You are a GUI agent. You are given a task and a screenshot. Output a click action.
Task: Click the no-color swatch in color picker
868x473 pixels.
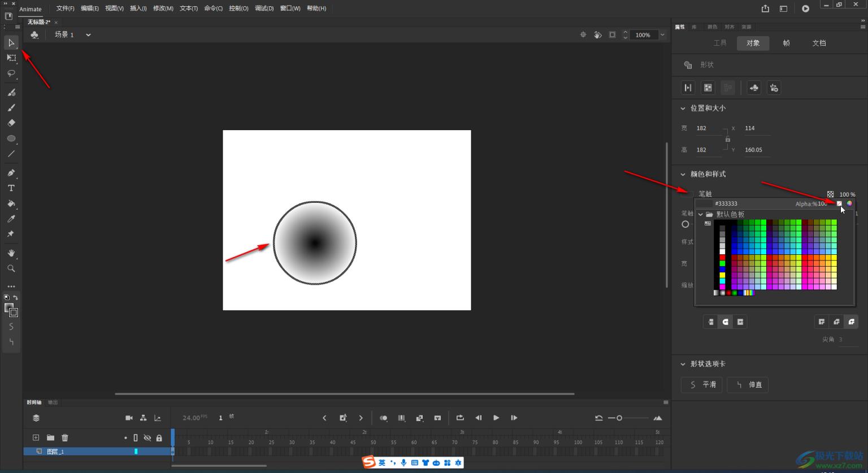[839, 203]
